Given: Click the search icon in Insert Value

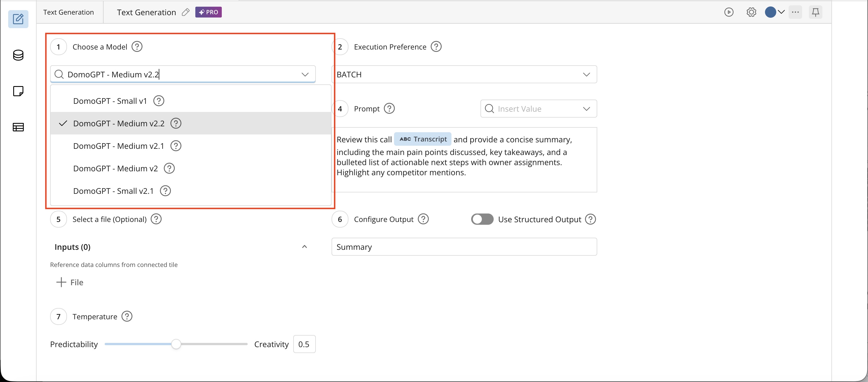Looking at the screenshot, I should point(489,109).
